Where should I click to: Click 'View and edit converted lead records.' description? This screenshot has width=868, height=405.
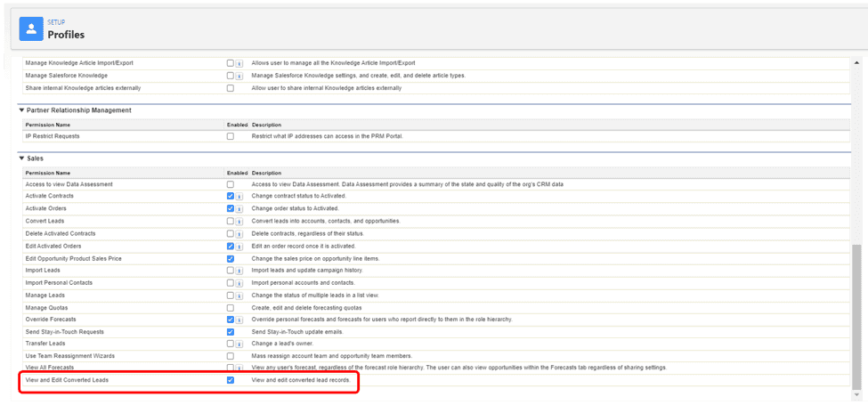point(301,380)
